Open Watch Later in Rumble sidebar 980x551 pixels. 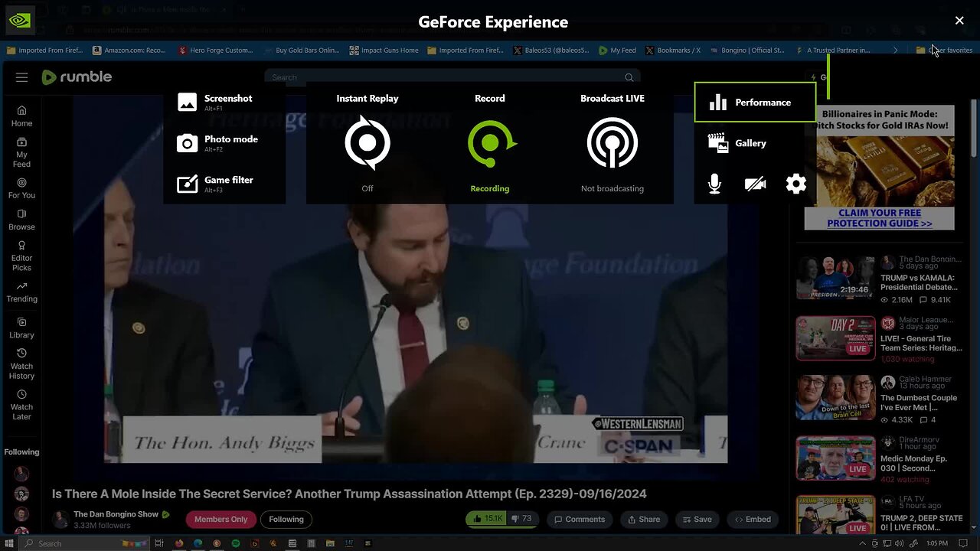pyautogui.click(x=21, y=405)
